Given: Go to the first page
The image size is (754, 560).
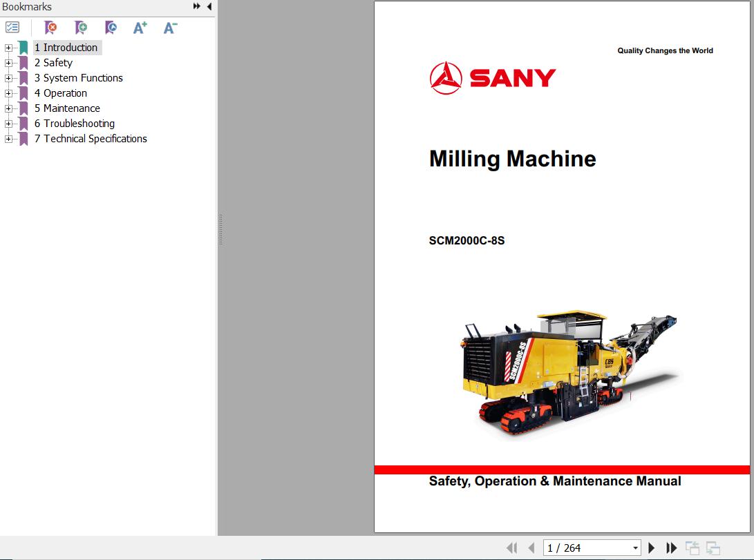Looking at the screenshot, I should coord(511,548).
